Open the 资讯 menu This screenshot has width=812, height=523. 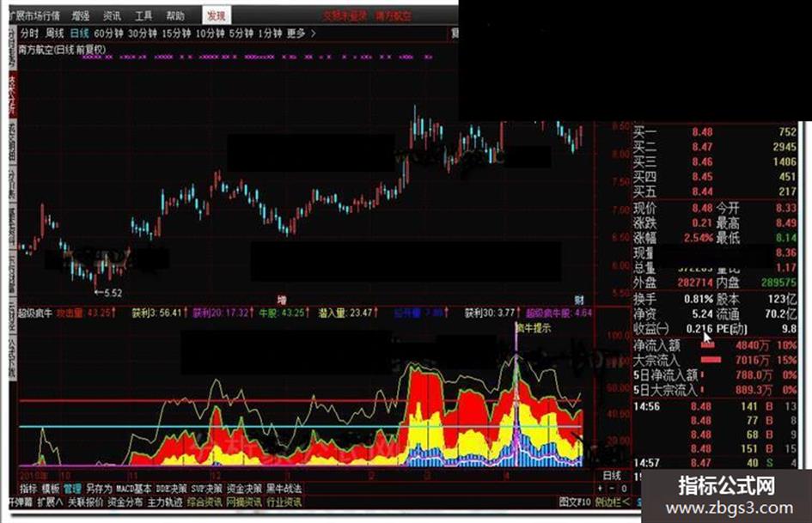[x=112, y=16]
